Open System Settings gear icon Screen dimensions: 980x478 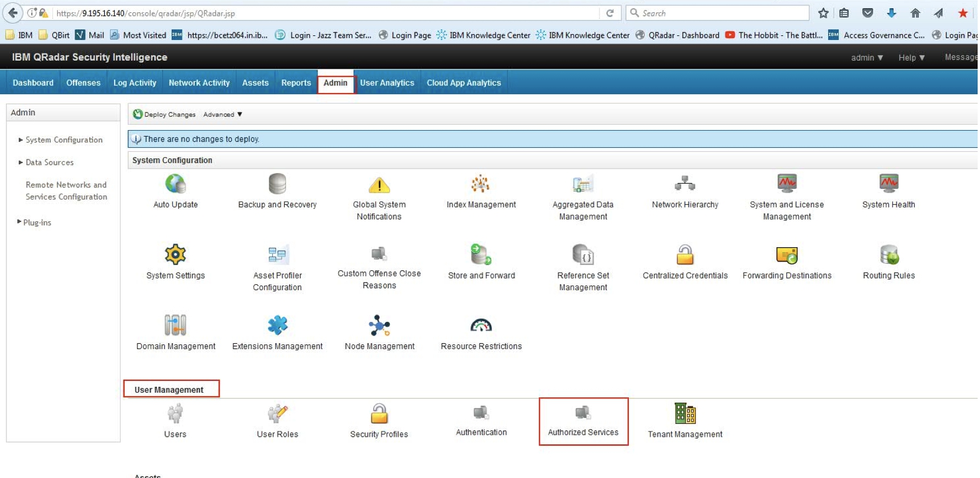coord(175,255)
